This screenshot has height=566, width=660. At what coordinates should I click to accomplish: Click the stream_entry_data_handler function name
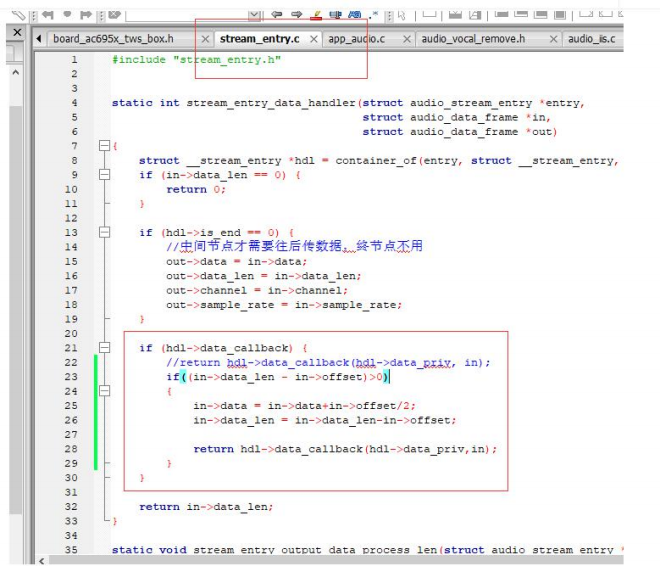(271, 103)
